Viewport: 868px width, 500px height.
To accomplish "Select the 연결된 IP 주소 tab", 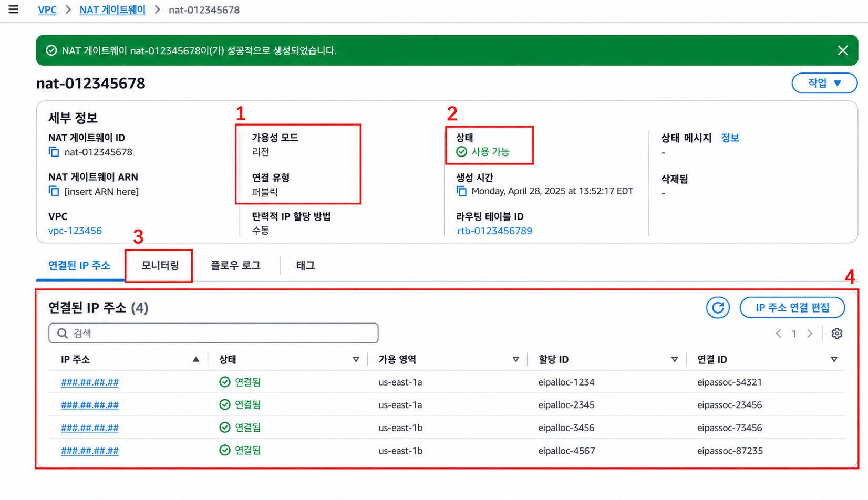I will pos(79,266).
